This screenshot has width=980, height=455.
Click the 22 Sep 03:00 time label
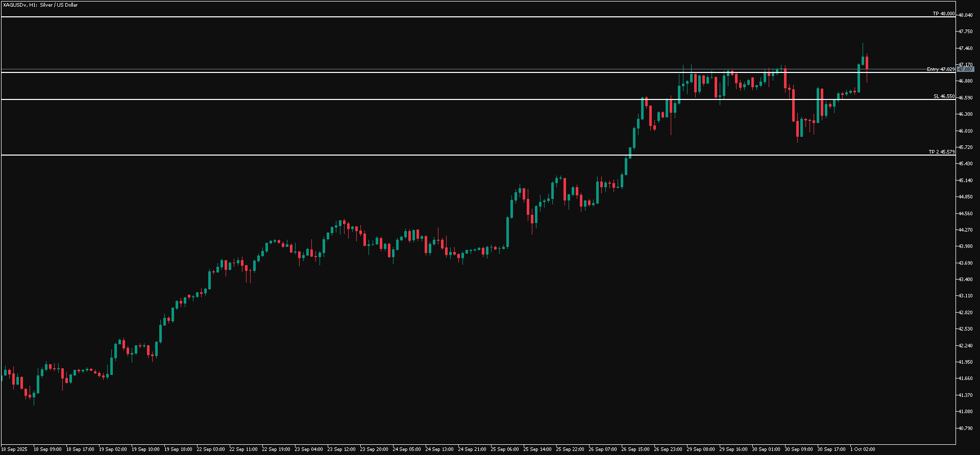211,449
